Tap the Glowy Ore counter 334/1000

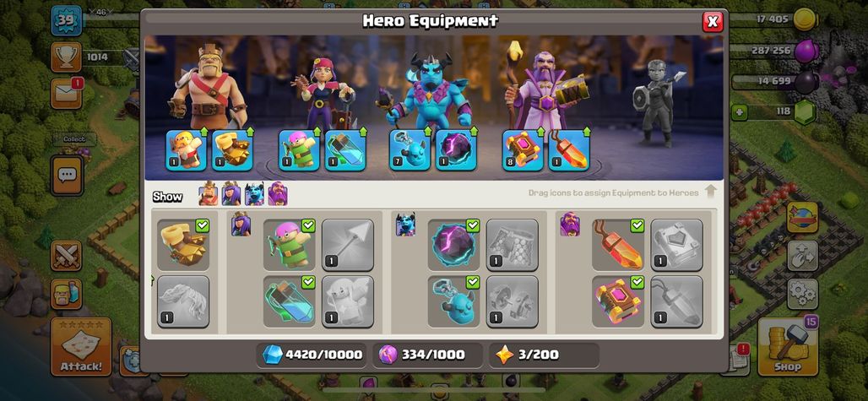tap(426, 355)
